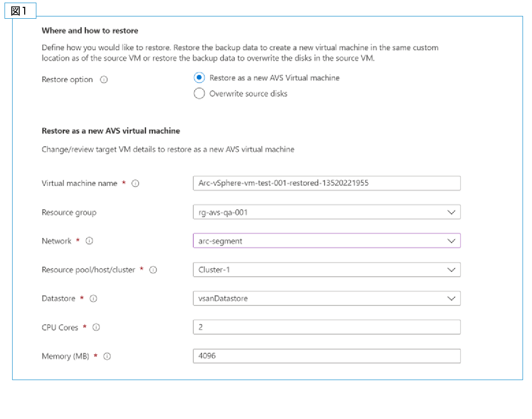Click the CPU Cores input field
The width and height of the screenshot is (532, 419).
click(326, 327)
